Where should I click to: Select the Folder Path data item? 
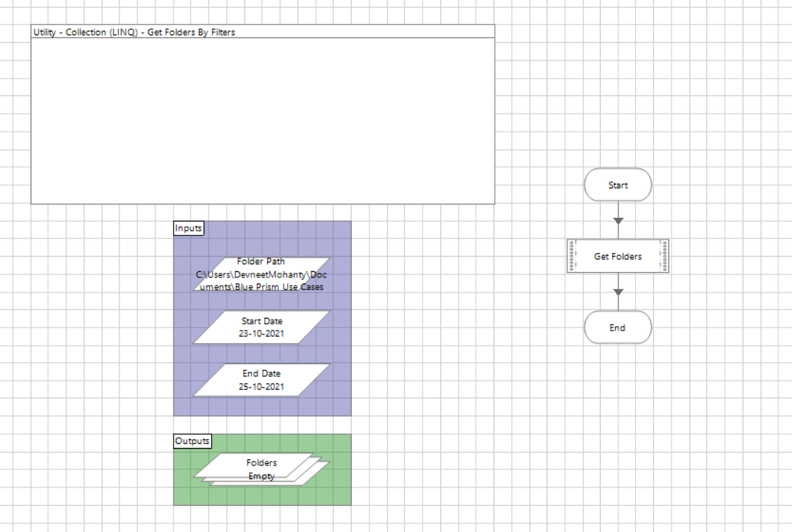[261, 274]
